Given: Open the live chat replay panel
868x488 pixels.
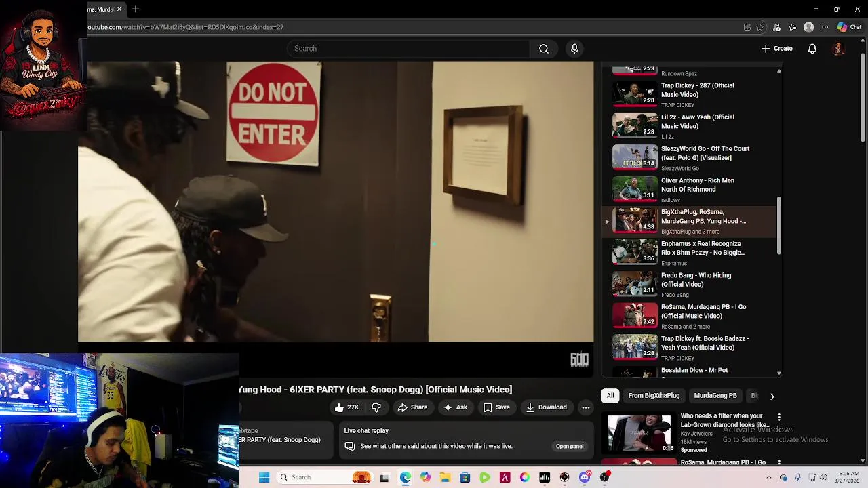Looking at the screenshot, I should [570, 447].
